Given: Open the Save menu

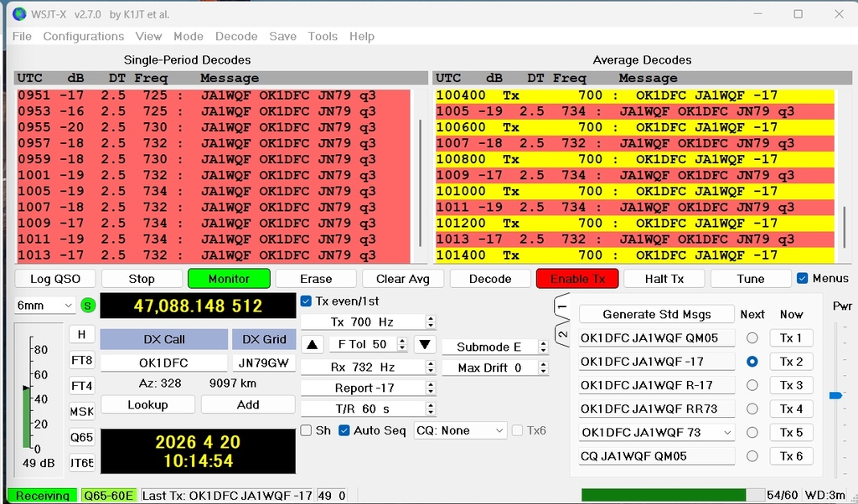Looking at the screenshot, I should tap(283, 36).
